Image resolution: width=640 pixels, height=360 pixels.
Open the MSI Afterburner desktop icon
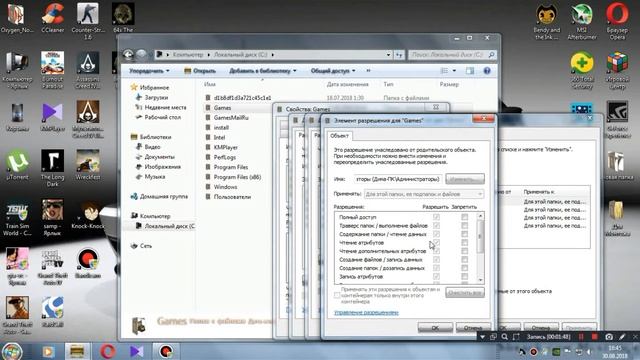tap(582, 21)
